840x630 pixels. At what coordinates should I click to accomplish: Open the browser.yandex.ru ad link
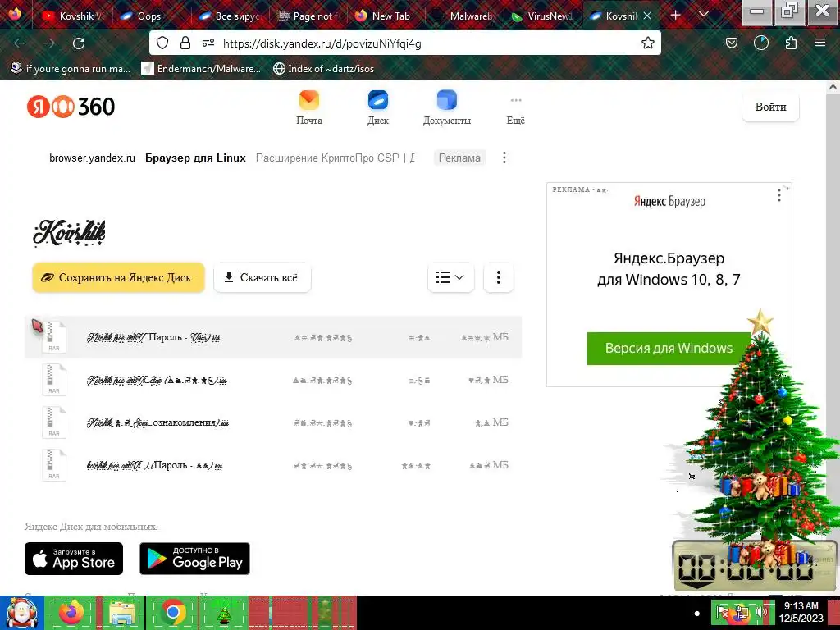(92, 157)
